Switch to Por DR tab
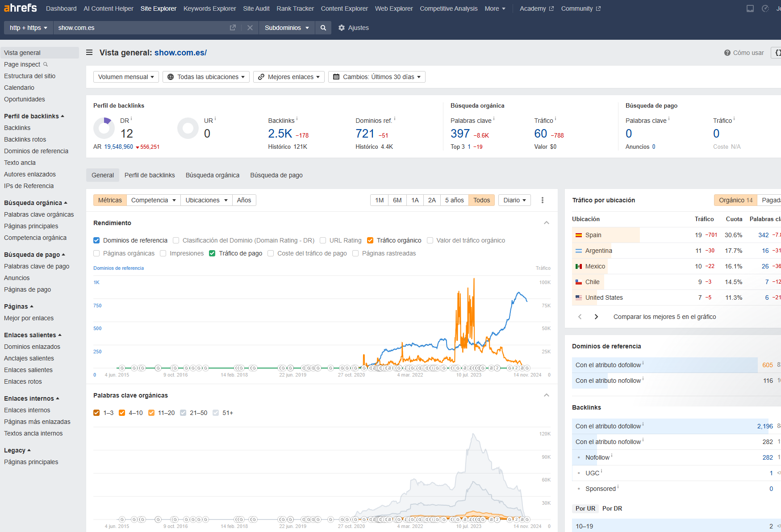This screenshot has height=532, width=781. (612, 508)
